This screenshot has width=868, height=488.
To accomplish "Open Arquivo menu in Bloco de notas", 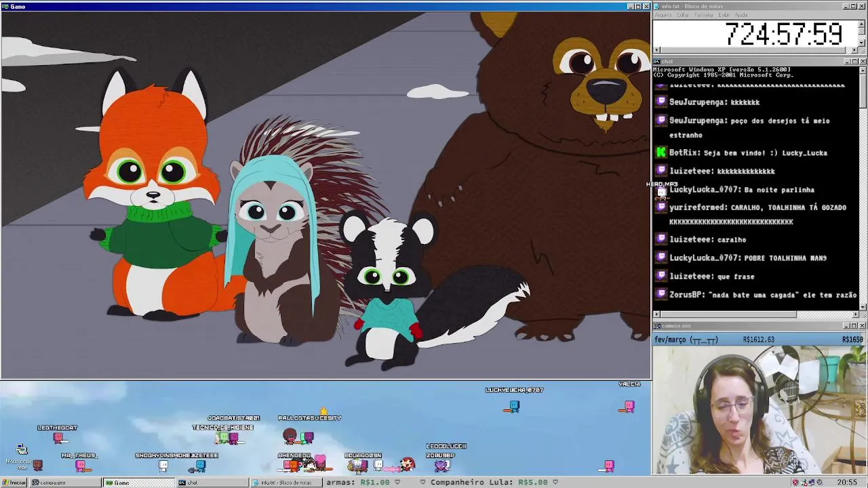I will tap(663, 15).
